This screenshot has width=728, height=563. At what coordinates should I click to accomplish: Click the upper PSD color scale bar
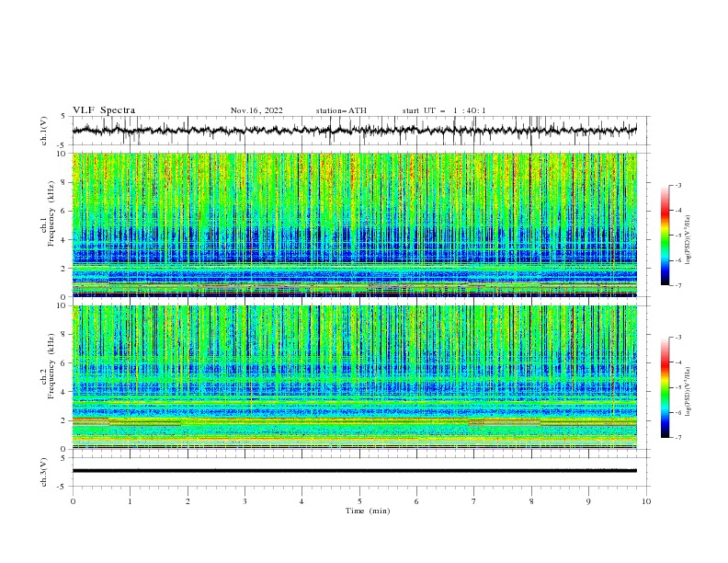(665, 236)
